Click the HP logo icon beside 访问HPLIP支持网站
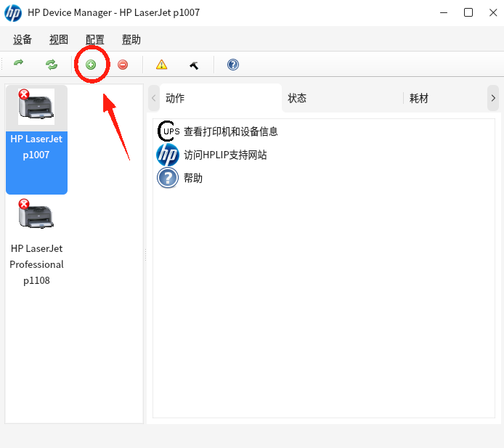The image size is (504, 448). (168, 155)
